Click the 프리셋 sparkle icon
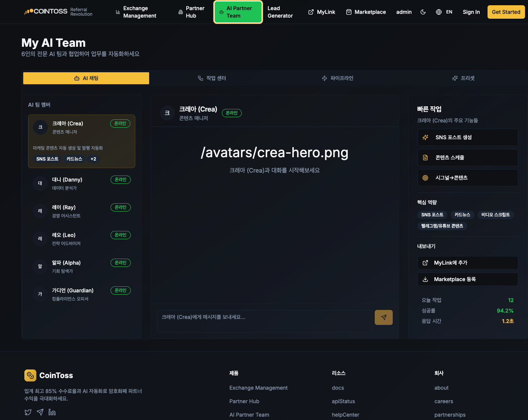Screen dimensions: 528x420 coord(455,78)
